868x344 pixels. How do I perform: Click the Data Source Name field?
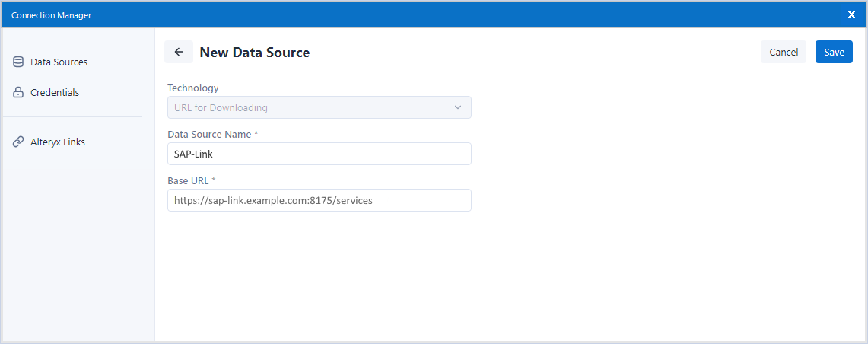(x=320, y=154)
